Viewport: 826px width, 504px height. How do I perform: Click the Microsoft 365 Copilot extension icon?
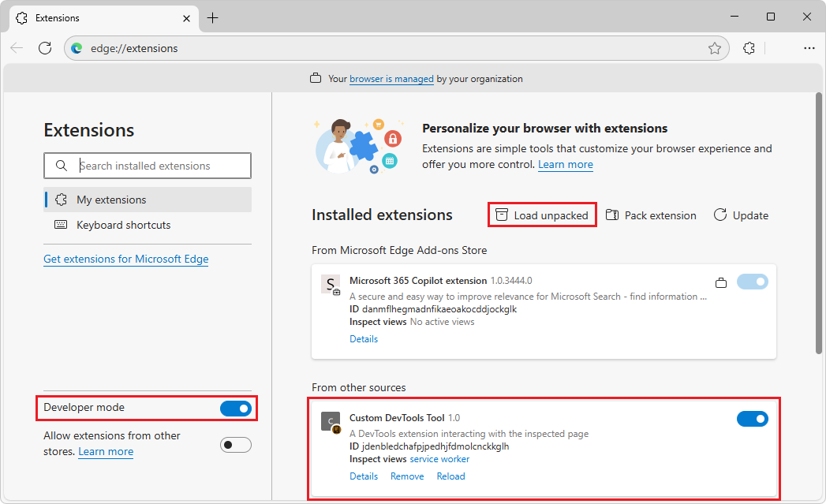click(331, 285)
